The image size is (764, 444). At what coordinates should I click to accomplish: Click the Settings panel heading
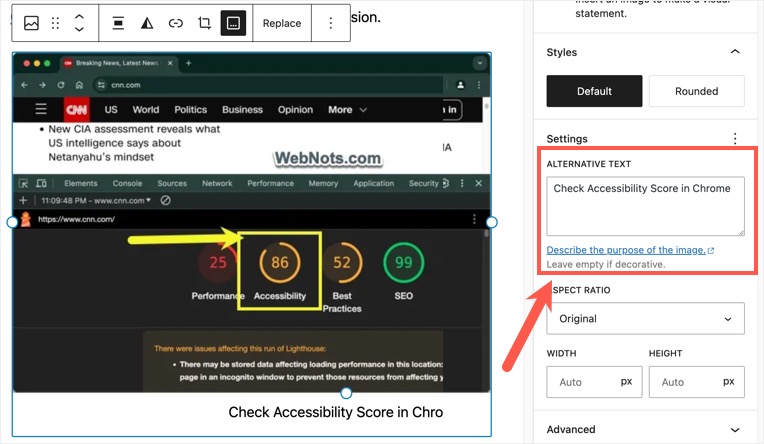tap(567, 139)
